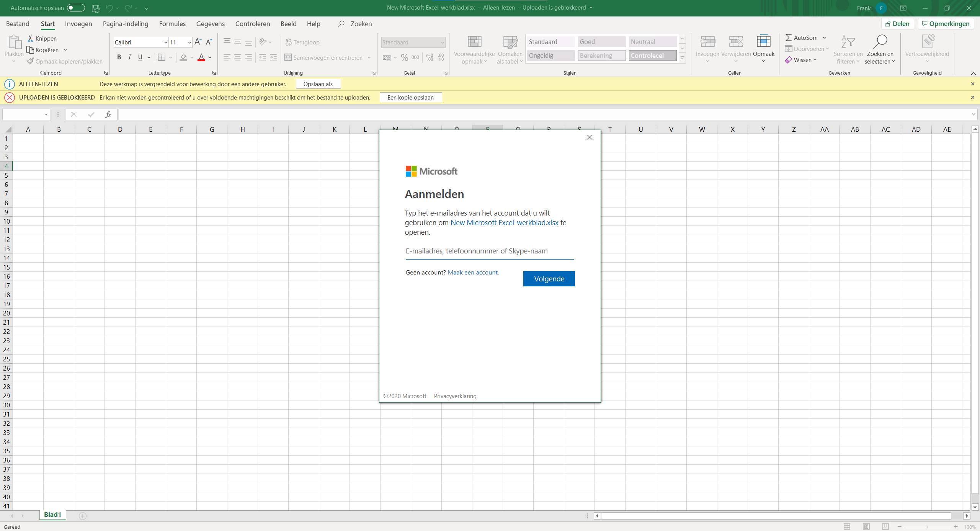Decrease font size with smaller A icon
This screenshot has height=531, width=980.
coord(209,42)
